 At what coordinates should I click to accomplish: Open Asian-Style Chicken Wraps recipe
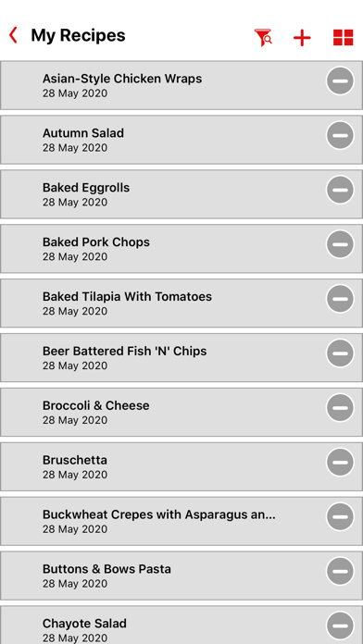point(181,85)
